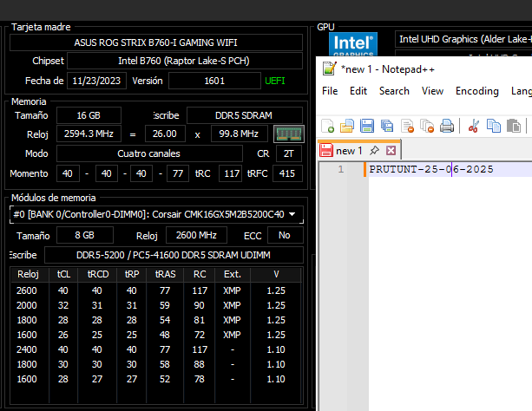
Task: Click the Intel Graphics logo
Action: 353,44
